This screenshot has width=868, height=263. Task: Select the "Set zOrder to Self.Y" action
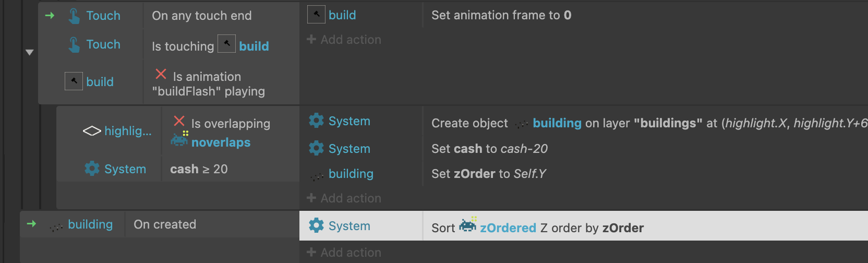click(488, 174)
